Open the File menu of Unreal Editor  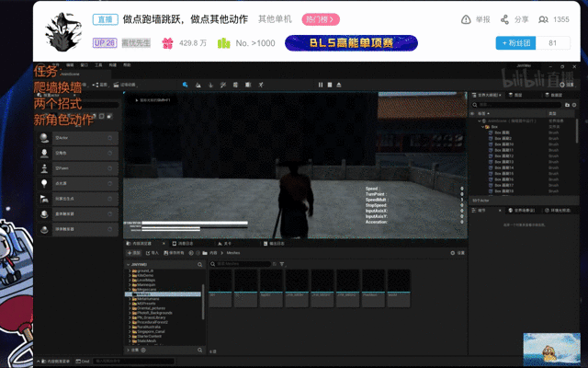[x=55, y=65]
